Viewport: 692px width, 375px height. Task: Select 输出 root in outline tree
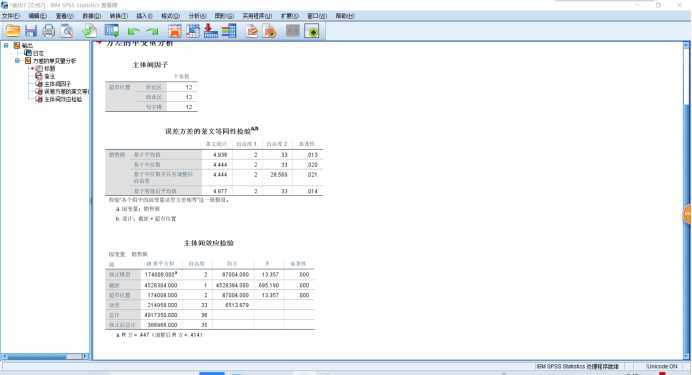point(27,45)
